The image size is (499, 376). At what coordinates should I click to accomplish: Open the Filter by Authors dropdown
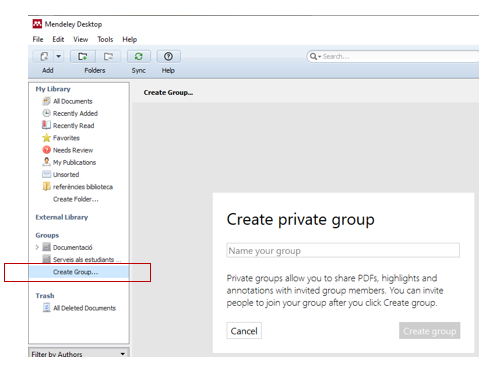[79, 353]
